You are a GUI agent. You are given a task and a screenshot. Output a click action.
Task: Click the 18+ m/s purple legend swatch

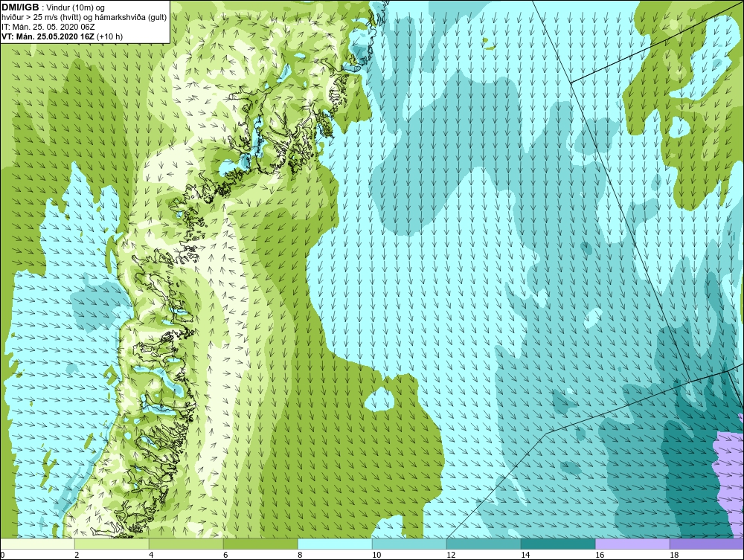pos(707,544)
